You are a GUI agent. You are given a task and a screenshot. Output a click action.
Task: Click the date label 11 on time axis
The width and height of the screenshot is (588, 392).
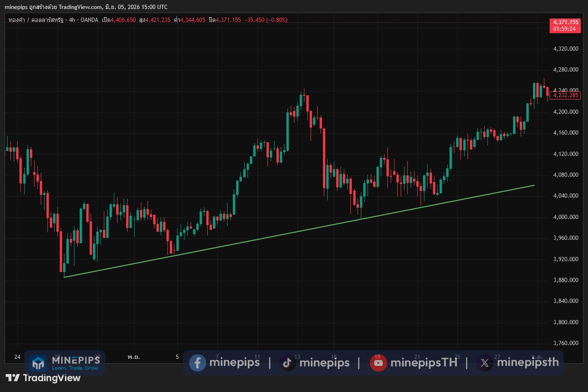(257, 356)
